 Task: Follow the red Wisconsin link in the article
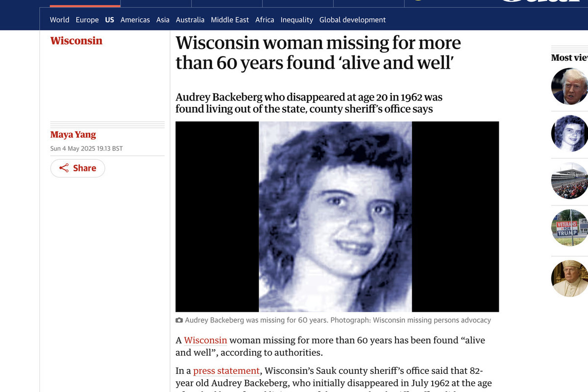coord(205,340)
